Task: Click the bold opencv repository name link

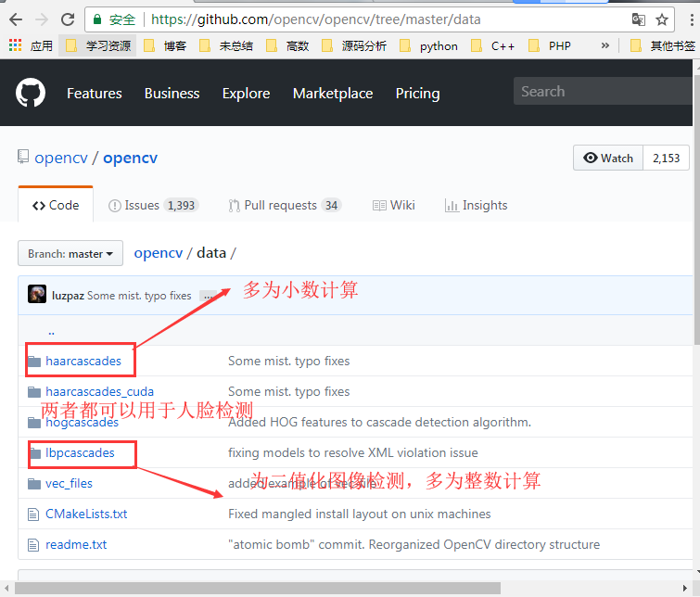Action: click(131, 158)
